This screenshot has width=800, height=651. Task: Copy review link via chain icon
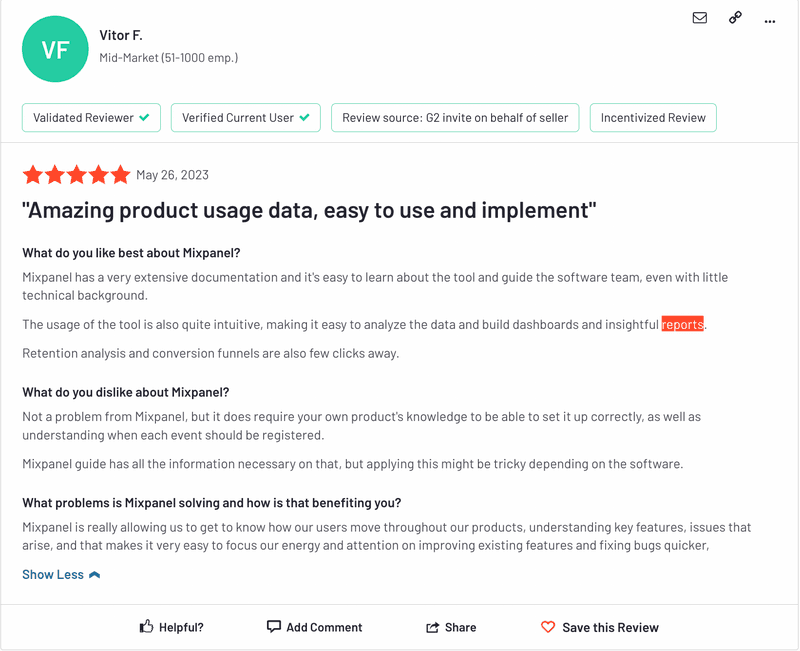click(735, 18)
